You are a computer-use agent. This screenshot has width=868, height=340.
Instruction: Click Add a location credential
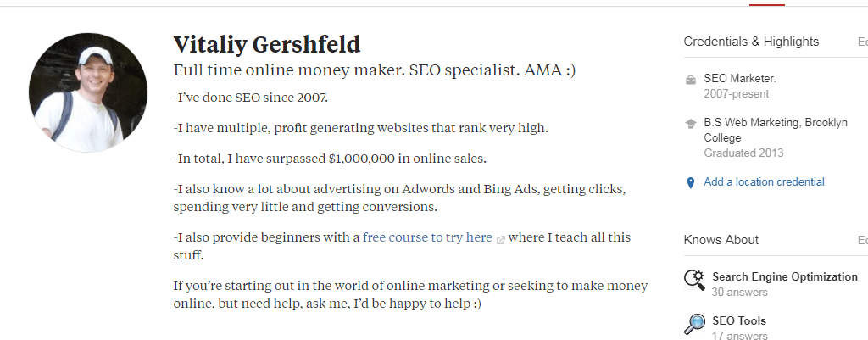click(764, 181)
